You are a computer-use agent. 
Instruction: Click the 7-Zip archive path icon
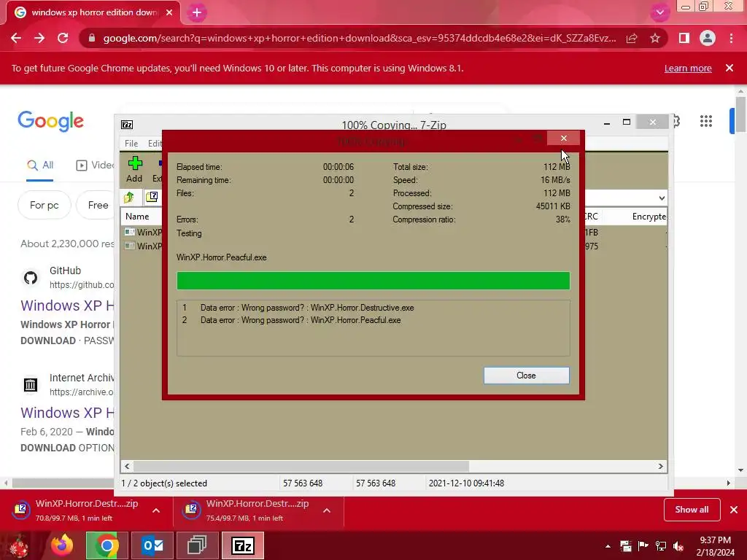[x=152, y=197]
